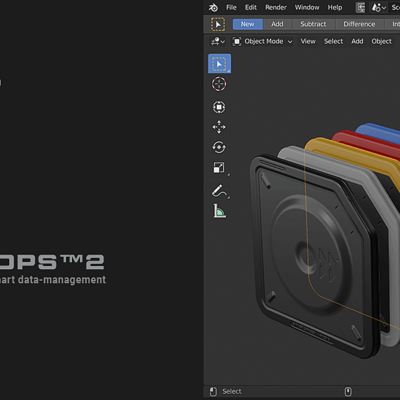Open the File menu
The height and width of the screenshot is (400, 400).
(231, 7)
